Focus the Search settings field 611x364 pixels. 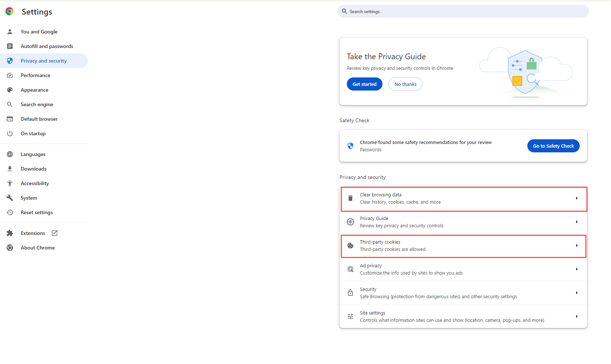coord(462,12)
